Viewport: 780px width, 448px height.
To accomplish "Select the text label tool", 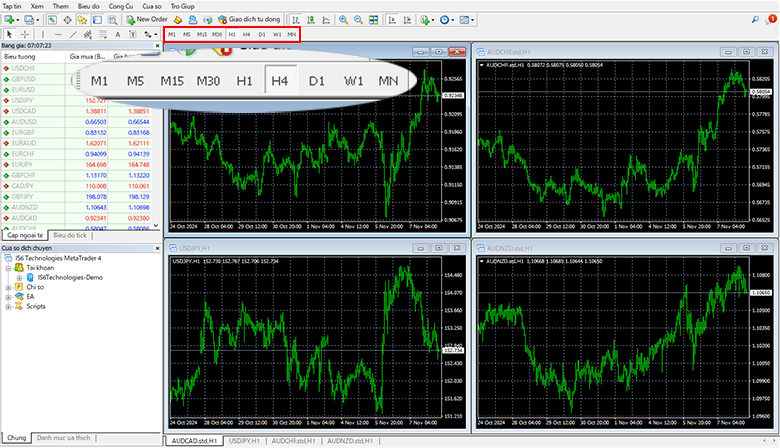I will pos(132,34).
